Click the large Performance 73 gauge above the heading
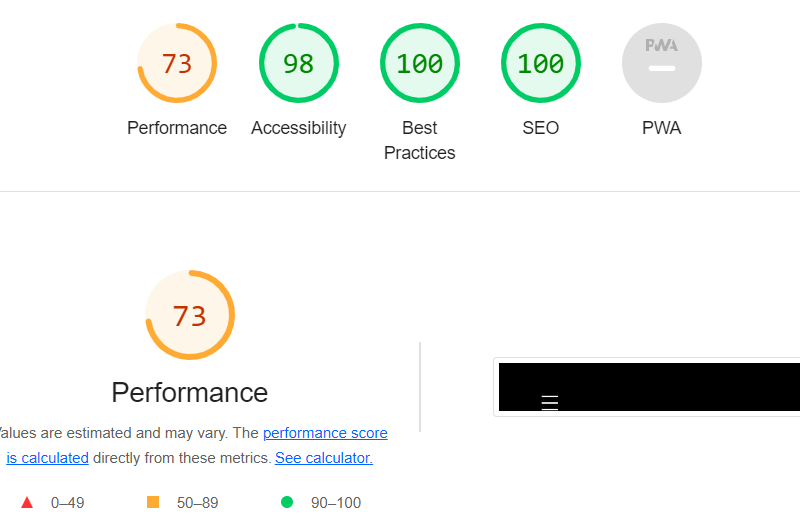Image resolution: width=800 pixels, height=529 pixels. coord(190,316)
